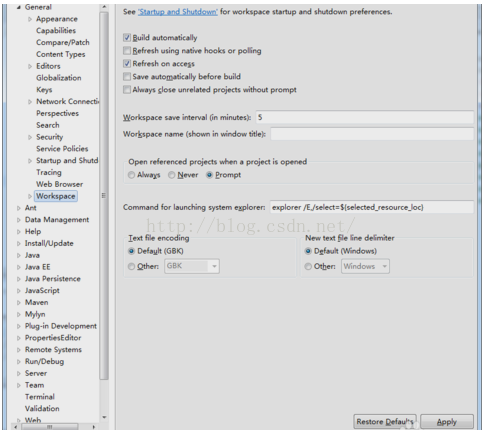Open the Terminal preference page

(x=40, y=397)
